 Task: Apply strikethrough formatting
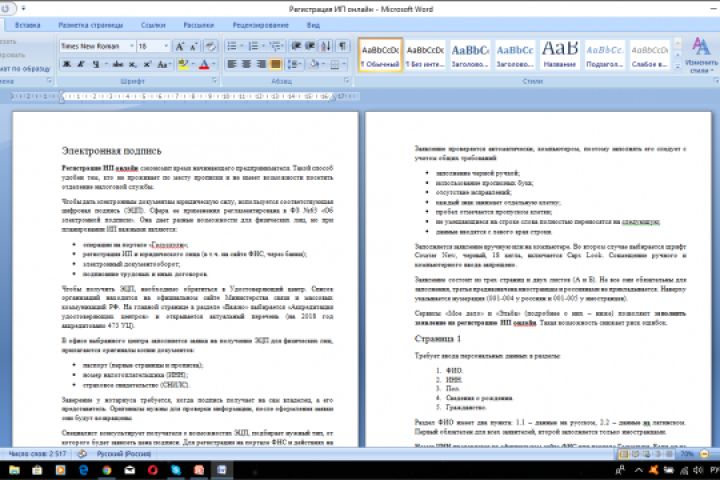pyautogui.click(x=118, y=64)
